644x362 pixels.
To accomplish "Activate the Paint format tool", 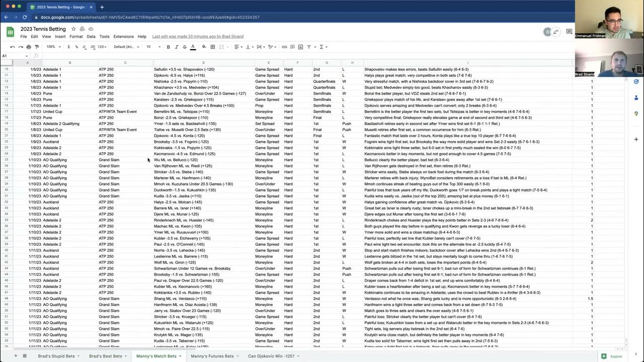I will click(x=37, y=47).
